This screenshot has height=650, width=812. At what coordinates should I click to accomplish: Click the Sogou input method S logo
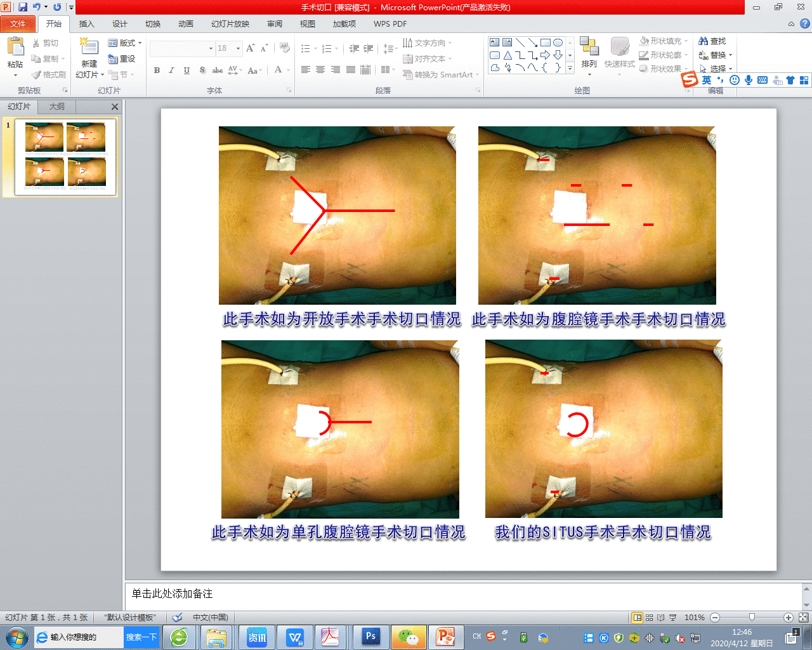(x=690, y=79)
